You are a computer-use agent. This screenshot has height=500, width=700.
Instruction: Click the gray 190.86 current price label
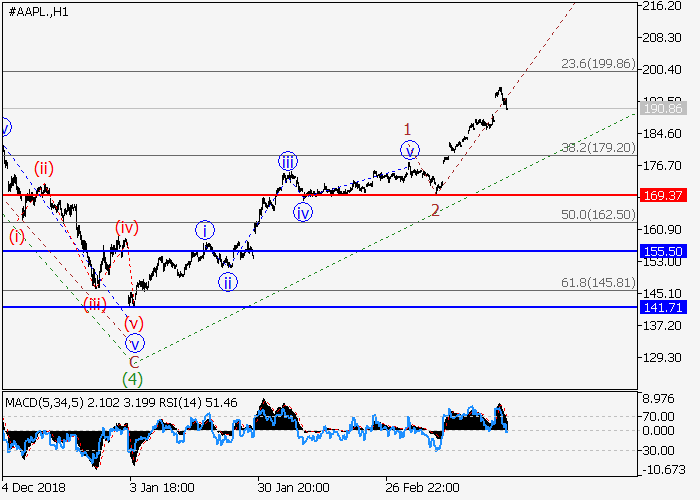(x=663, y=108)
